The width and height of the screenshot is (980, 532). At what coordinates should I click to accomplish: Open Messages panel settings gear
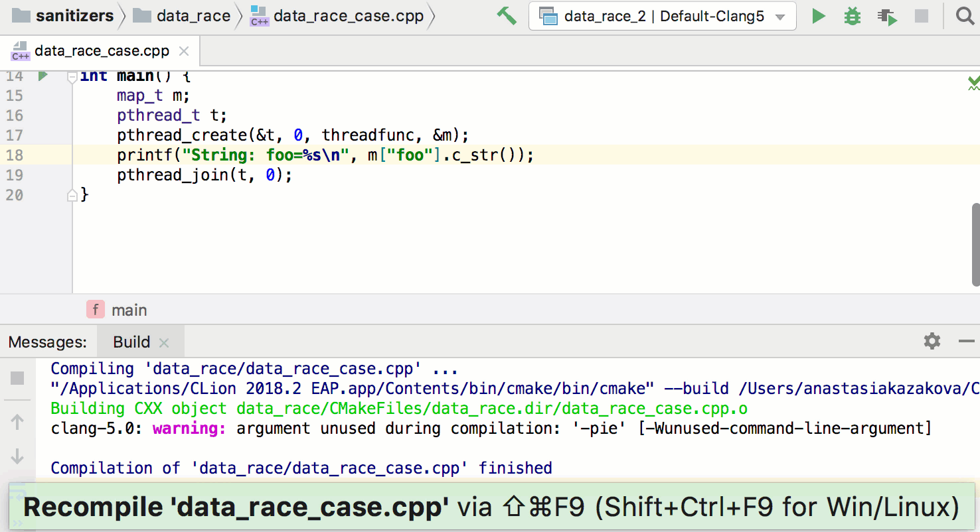[932, 342]
